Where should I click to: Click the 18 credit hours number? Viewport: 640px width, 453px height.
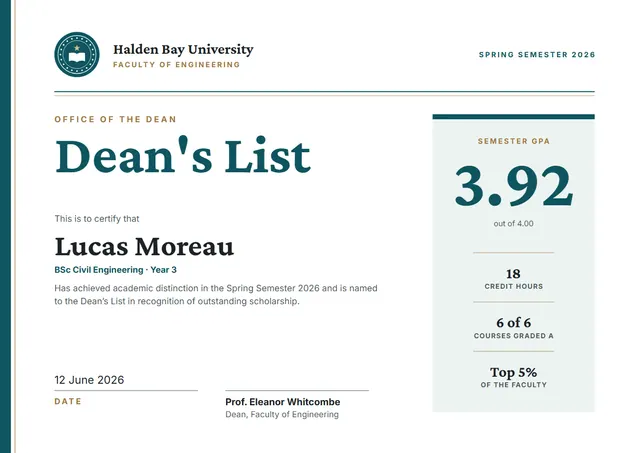click(x=513, y=273)
